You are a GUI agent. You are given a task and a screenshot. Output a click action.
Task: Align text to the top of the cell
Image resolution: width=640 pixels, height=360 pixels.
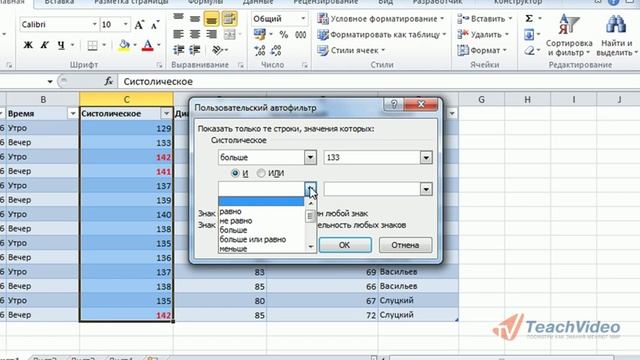coord(178,18)
